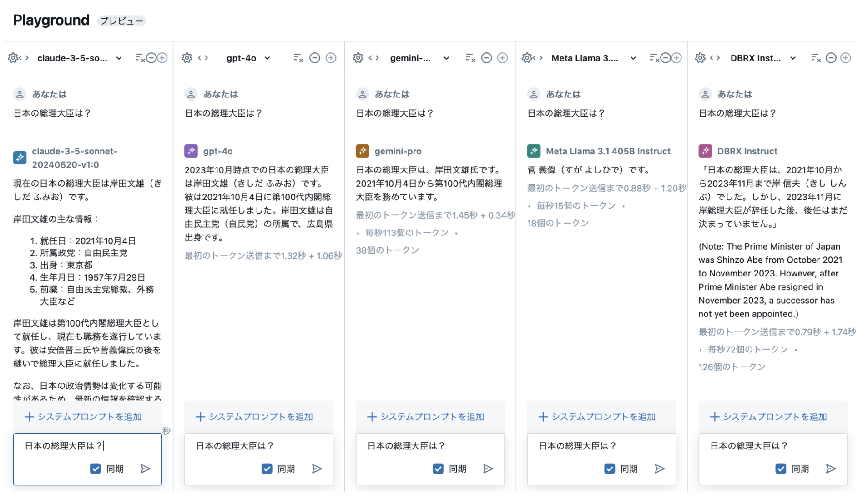View code for the gemini-pro panel

(x=374, y=58)
